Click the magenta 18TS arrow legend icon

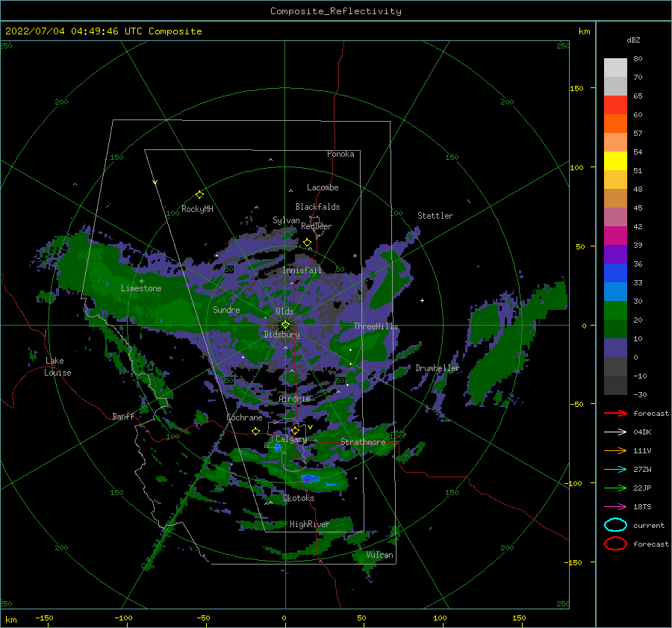(x=615, y=507)
